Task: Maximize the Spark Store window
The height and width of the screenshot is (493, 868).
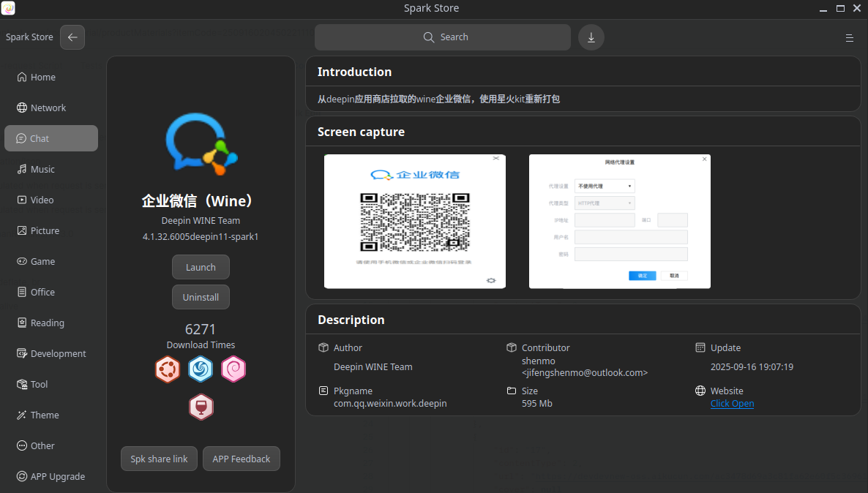Action: click(x=840, y=8)
